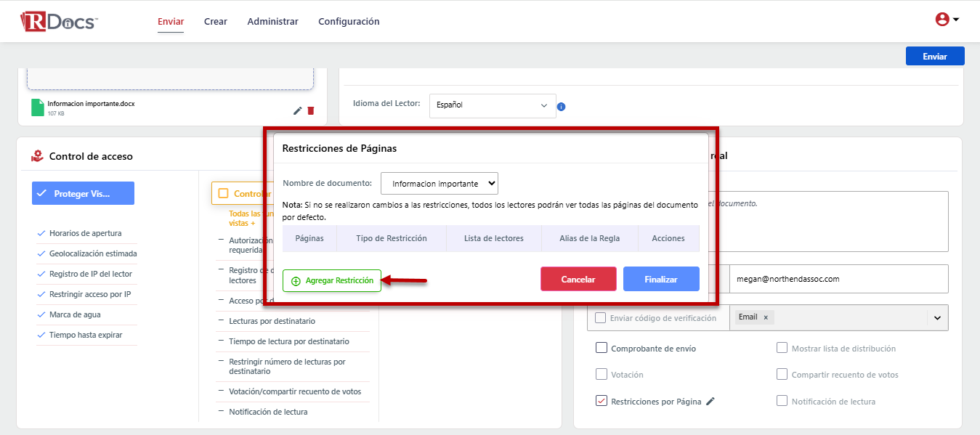
Task: Click the red Cancelar button
Action: pos(578,280)
